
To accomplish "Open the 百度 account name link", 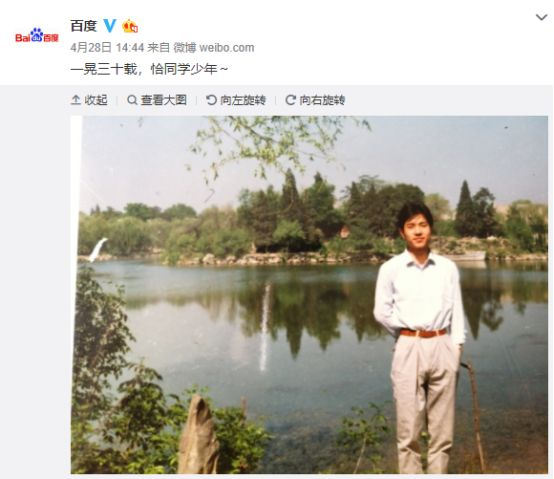I will pos(83,26).
